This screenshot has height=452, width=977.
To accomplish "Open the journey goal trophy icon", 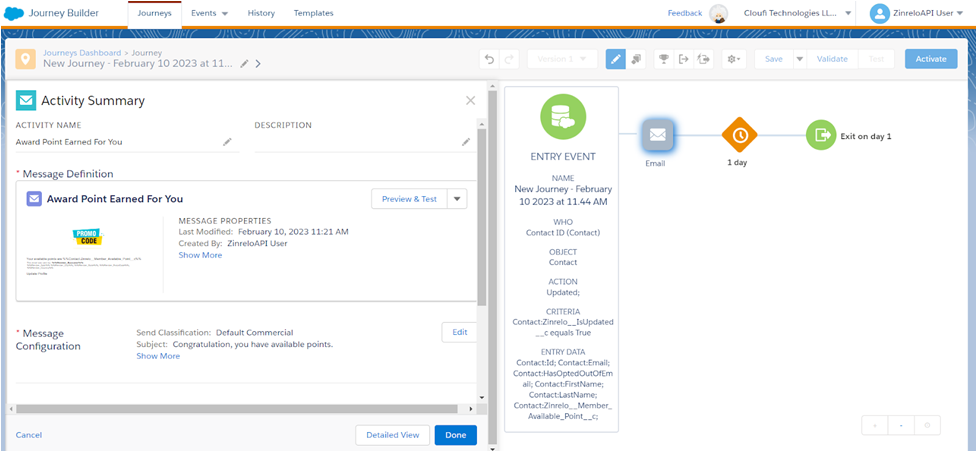I will pos(664,59).
